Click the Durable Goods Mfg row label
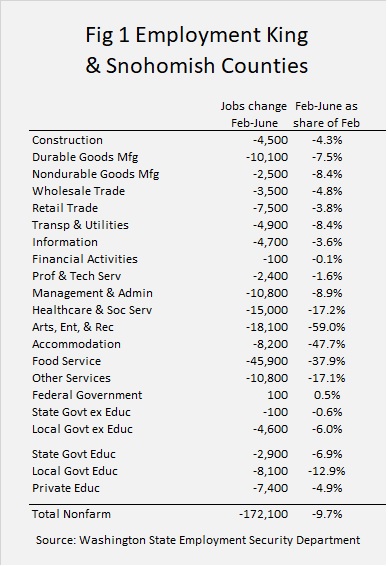Screen dimensions: 388x566 pyautogui.click(x=85, y=157)
